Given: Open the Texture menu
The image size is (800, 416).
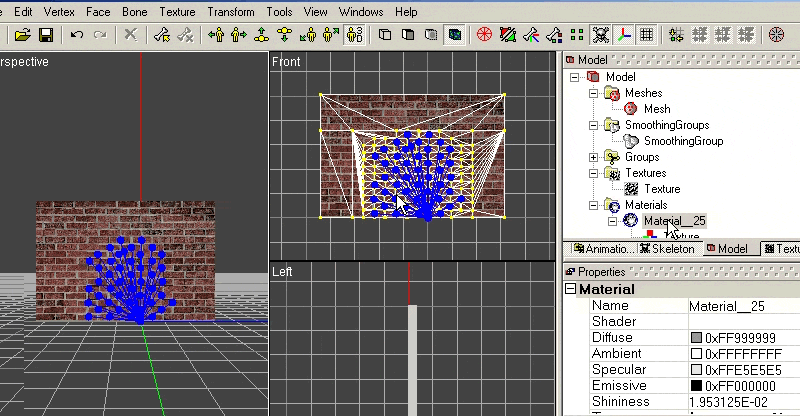Looking at the screenshot, I should pos(177,12).
